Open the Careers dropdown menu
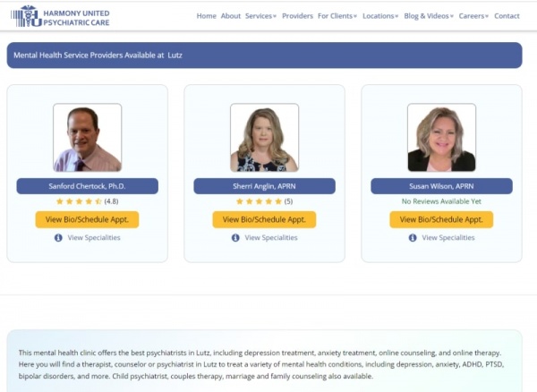Viewport: 537px width, 392px height. click(473, 16)
